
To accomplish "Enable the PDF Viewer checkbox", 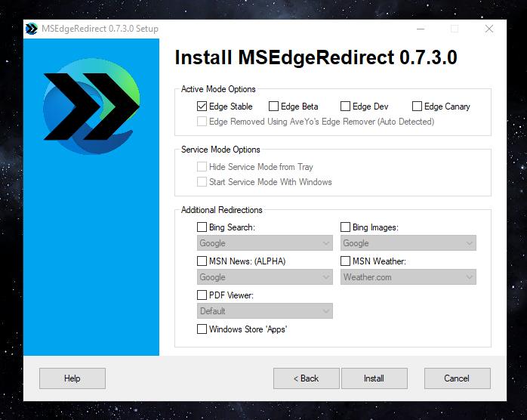I will coord(202,295).
